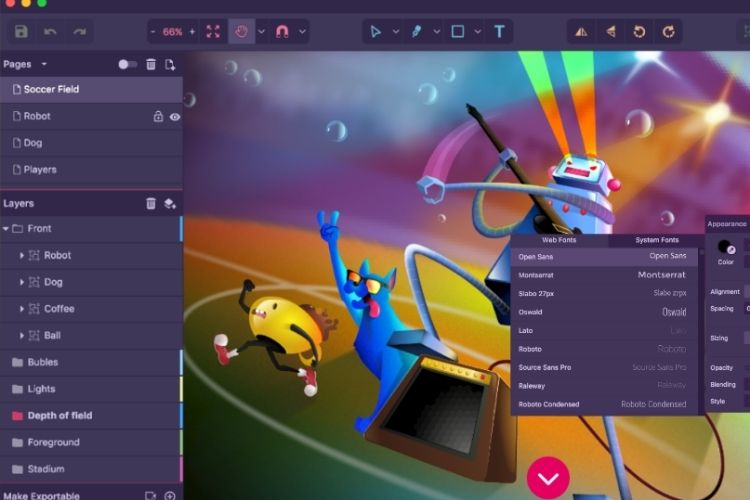Click the Make Exportable slice icon
The width and height of the screenshot is (750, 500).
pos(151,496)
